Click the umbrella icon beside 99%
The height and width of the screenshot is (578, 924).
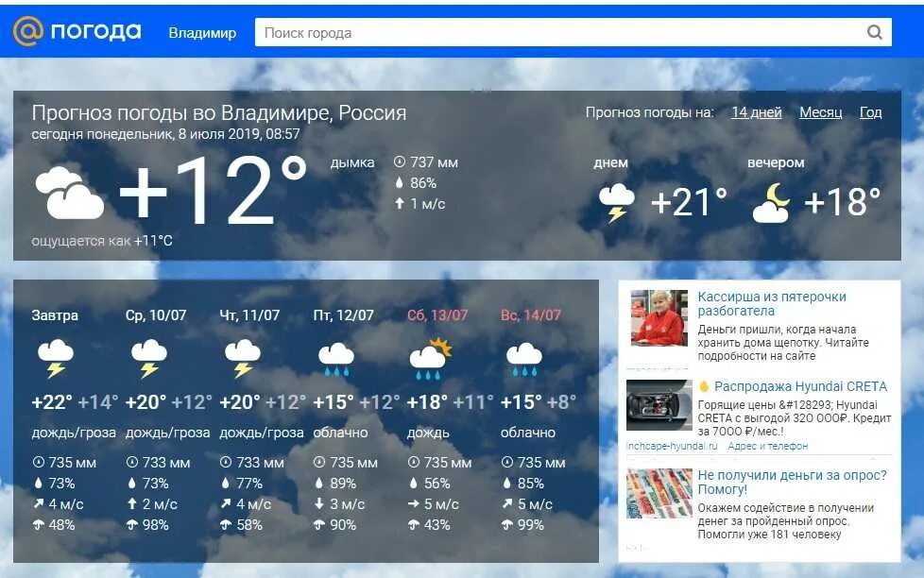tap(506, 524)
